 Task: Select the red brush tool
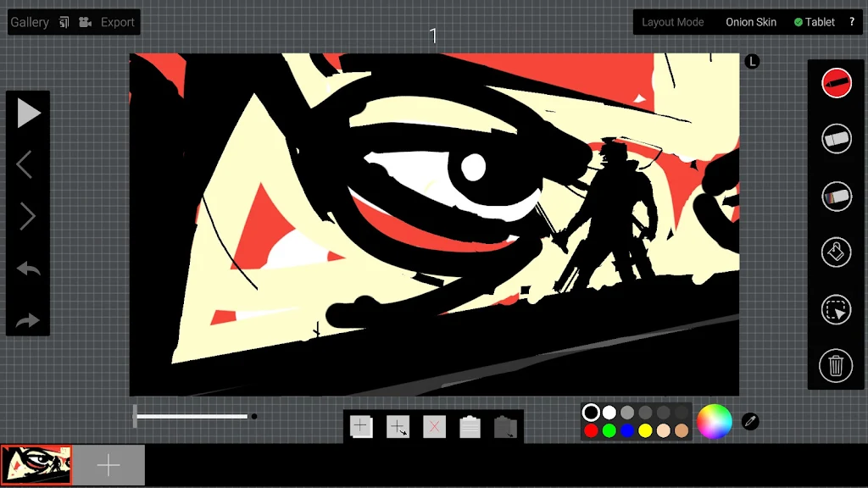(x=836, y=83)
